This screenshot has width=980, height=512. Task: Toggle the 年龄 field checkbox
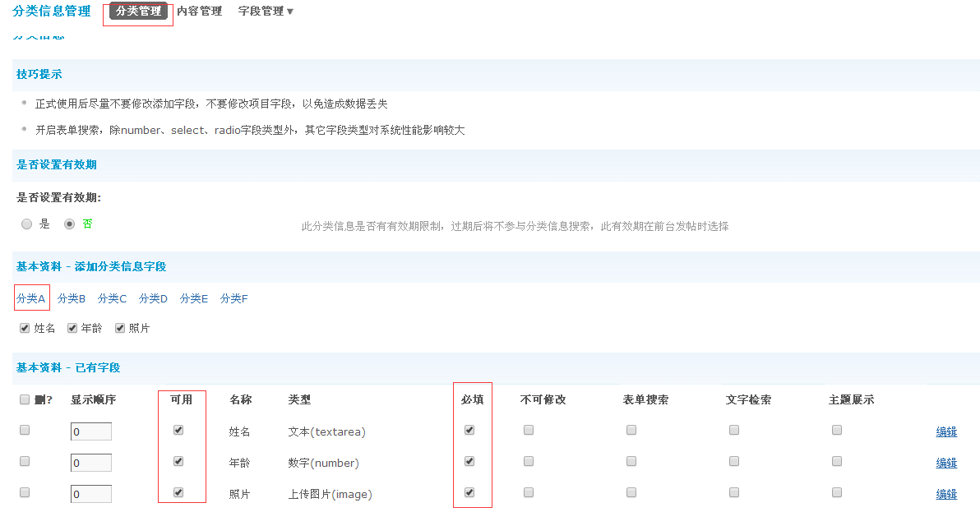(72, 327)
